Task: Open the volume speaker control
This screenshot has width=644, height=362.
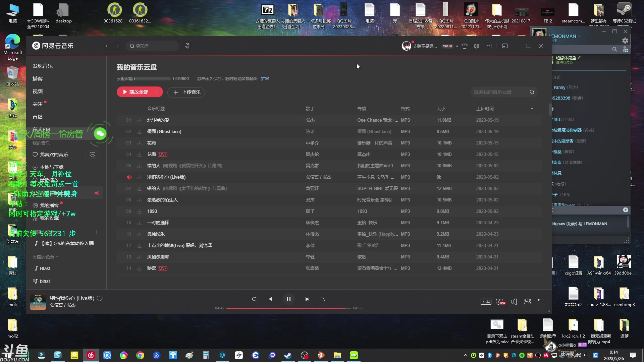Action: pos(514,302)
